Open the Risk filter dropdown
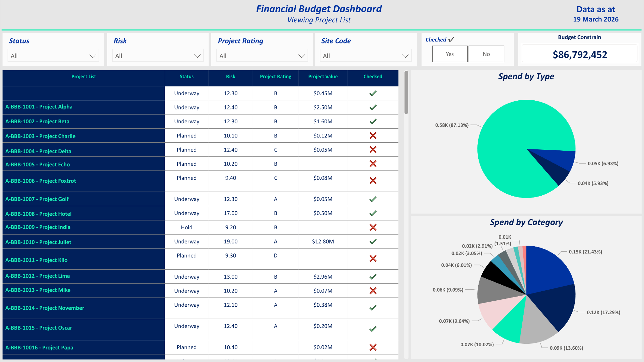644x362 pixels. [158, 56]
